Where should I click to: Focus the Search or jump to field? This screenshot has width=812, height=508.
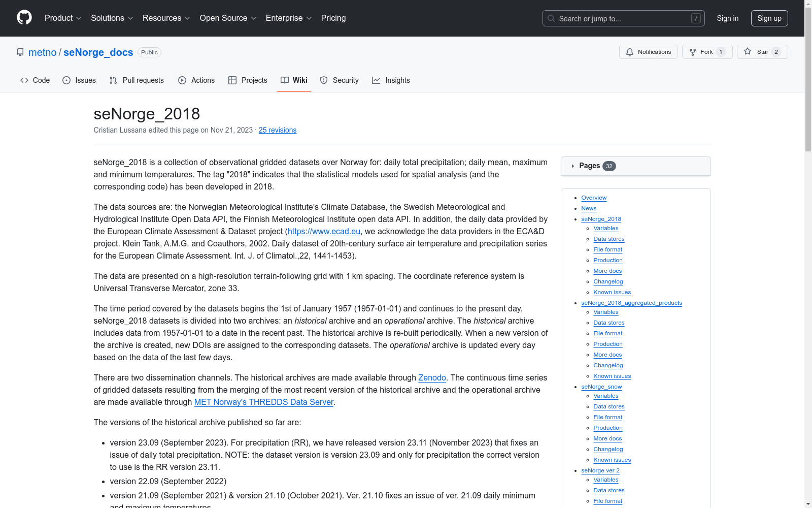pos(623,18)
